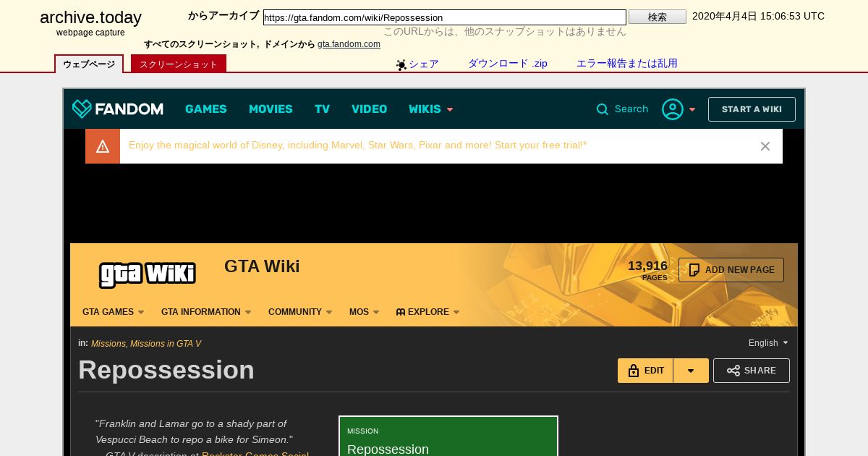The image size is (868, 456).
Task: Click the Disney free trial banner text
Action: pyautogui.click(x=357, y=145)
